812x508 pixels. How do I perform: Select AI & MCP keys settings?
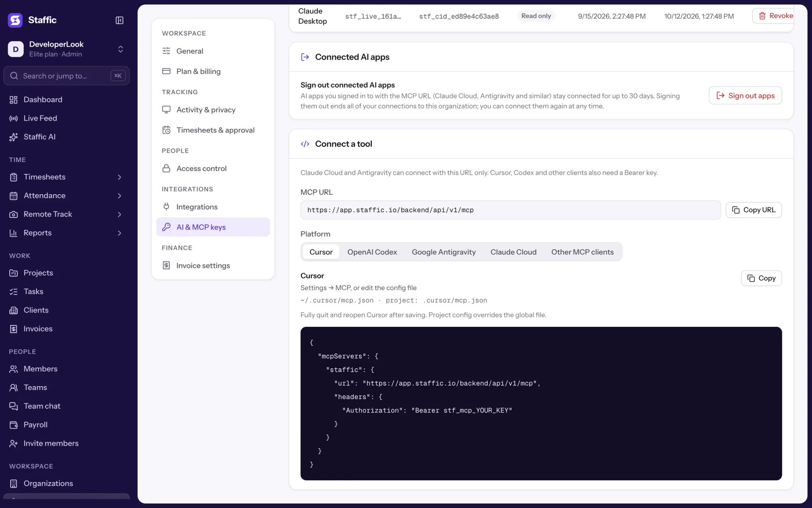pos(213,227)
